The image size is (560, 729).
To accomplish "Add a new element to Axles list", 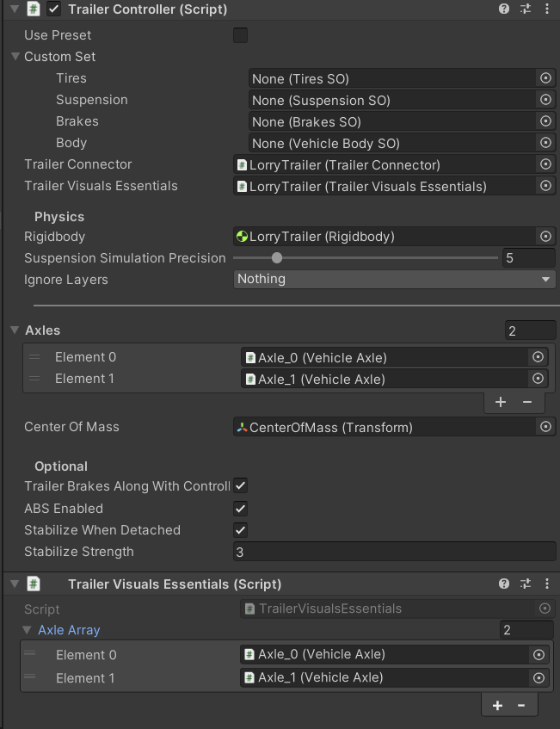I will click(x=501, y=402).
